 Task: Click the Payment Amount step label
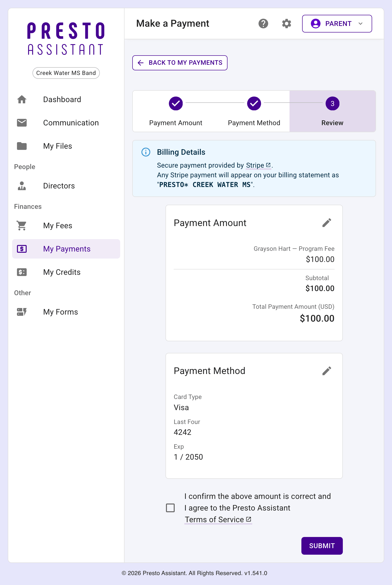[x=176, y=123]
